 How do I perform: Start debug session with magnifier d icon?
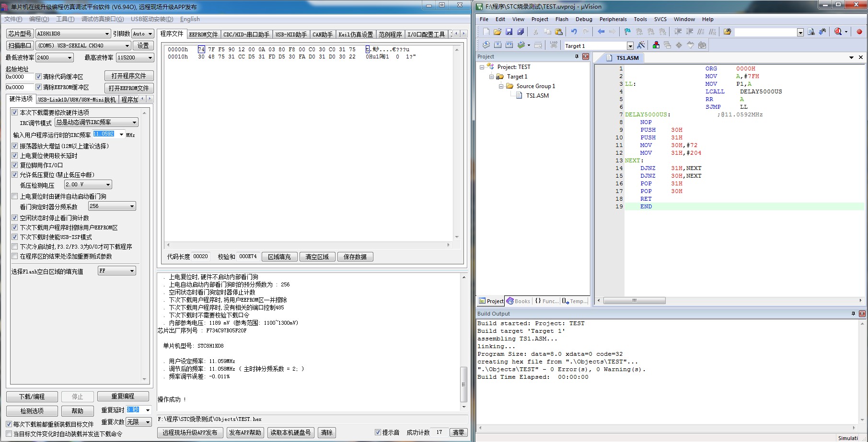pyautogui.click(x=838, y=32)
